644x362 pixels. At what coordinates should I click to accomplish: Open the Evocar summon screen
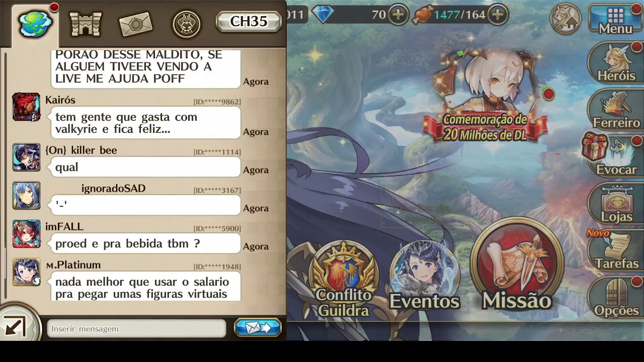tap(615, 155)
